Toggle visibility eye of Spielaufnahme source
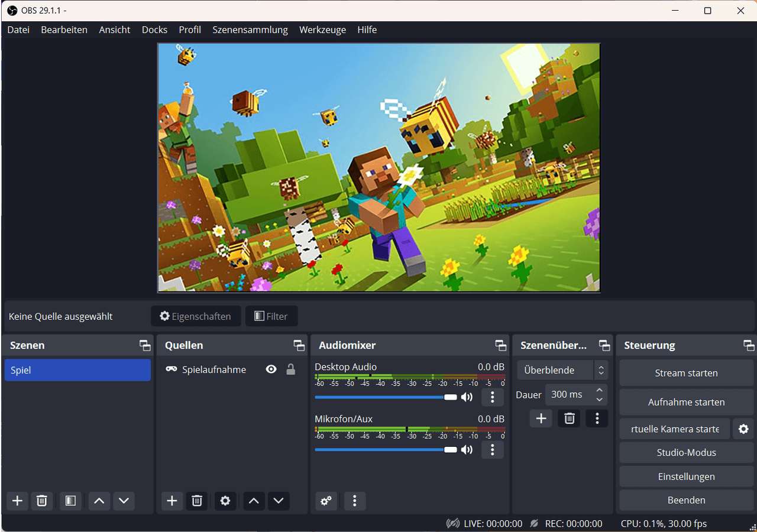Image resolution: width=757 pixels, height=532 pixels. click(x=271, y=369)
